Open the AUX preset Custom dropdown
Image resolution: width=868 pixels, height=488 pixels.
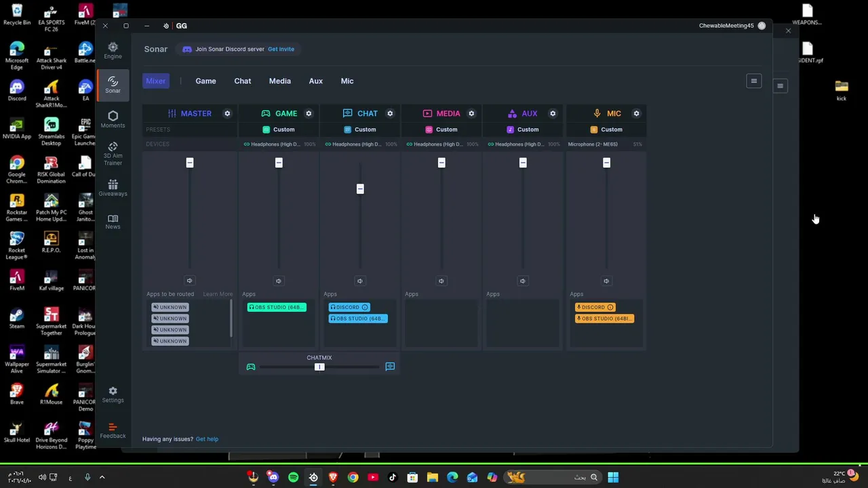pyautogui.click(x=523, y=129)
